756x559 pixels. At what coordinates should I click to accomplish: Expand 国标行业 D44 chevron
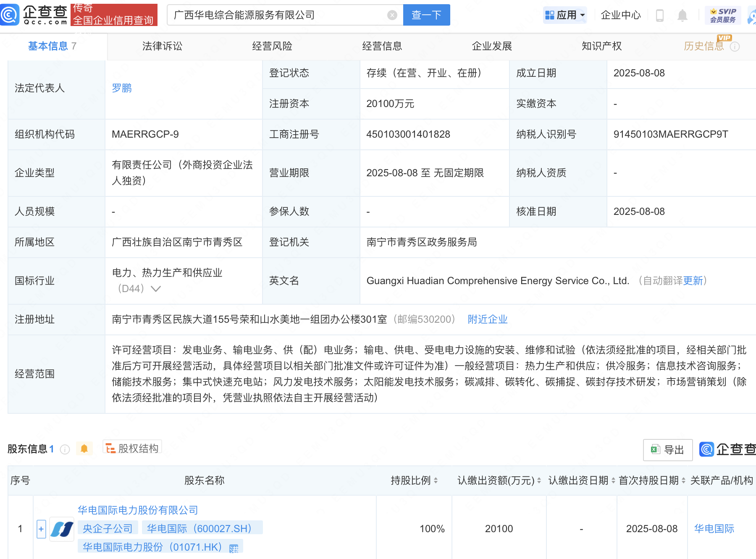click(x=156, y=289)
